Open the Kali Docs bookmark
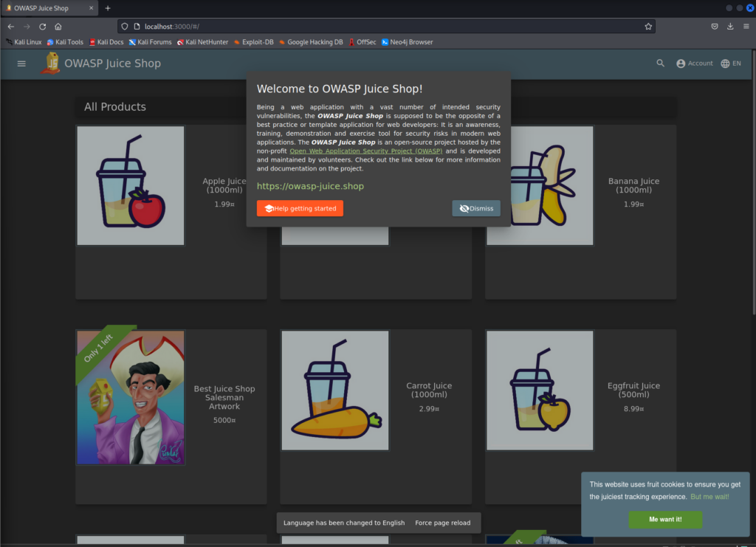Screen dimensions: 756x547 pos(106,42)
